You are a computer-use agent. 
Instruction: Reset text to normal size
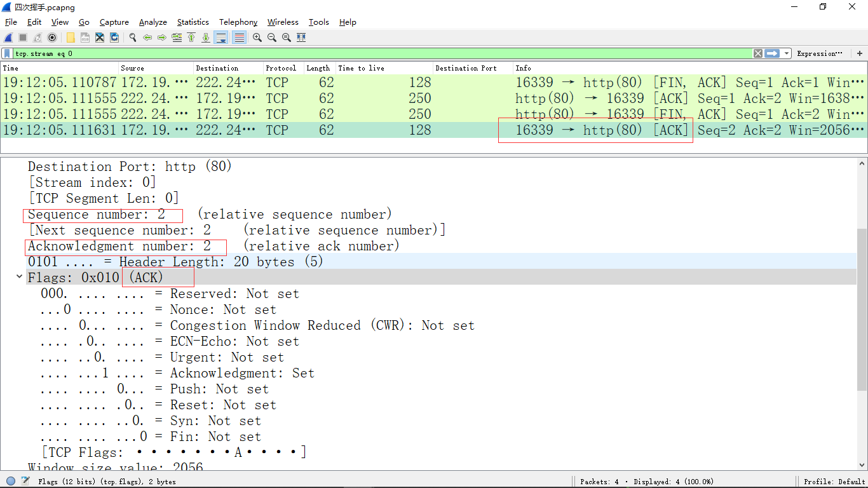click(287, 37)
